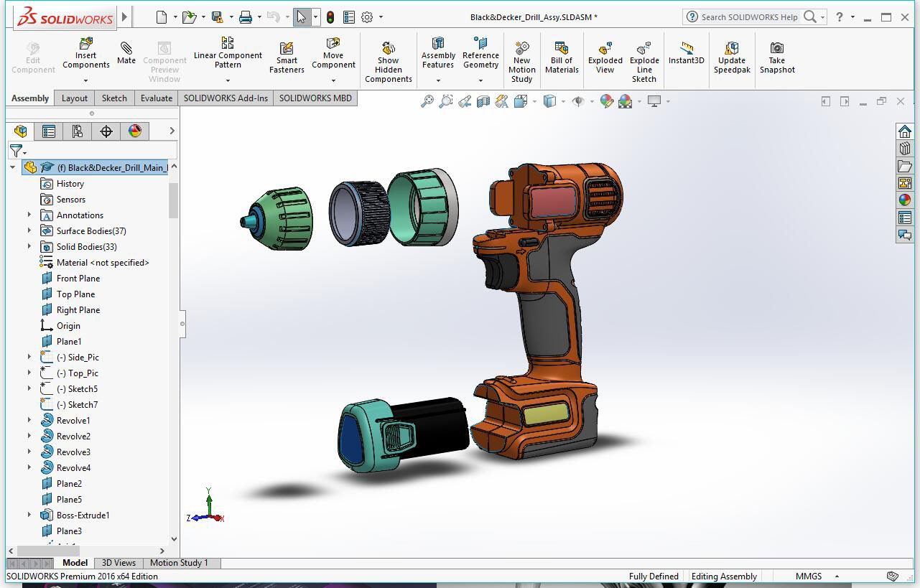Open the DisplayManager tab icon
The image size is (920, 588).
(135, 131)
